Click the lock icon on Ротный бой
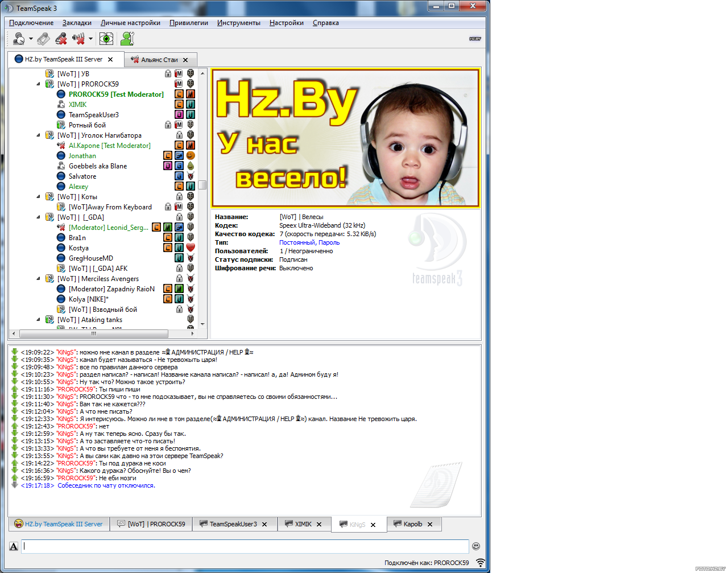728x573 pixels. (168, 125)
